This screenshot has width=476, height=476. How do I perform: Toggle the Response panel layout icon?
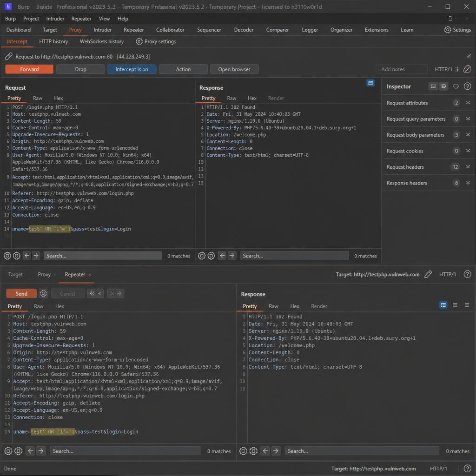[370, 83]
